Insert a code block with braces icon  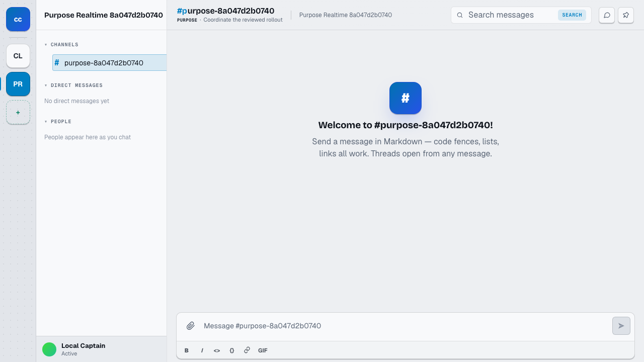pyautogui.click(x=232, y=350)
